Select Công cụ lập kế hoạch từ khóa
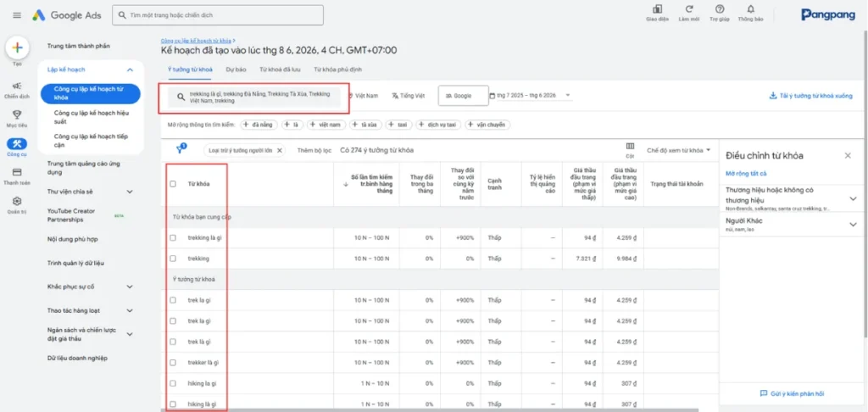868x412 pixels. [x=91, y=93]
